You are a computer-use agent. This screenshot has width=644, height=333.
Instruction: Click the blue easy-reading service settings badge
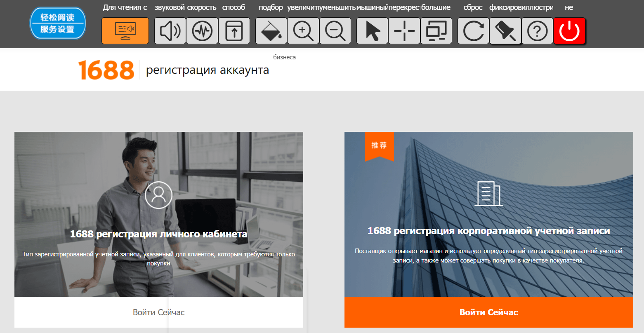click(x=58, y=23)
